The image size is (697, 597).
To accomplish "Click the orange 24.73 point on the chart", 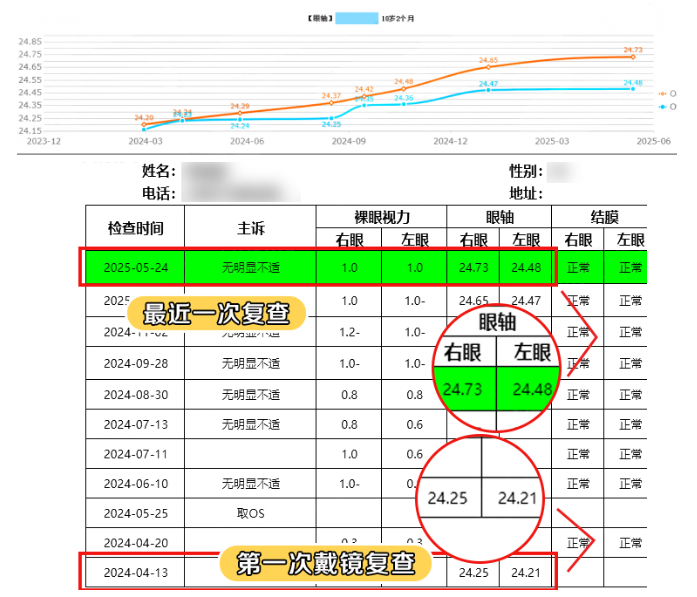I will (632, 57).
